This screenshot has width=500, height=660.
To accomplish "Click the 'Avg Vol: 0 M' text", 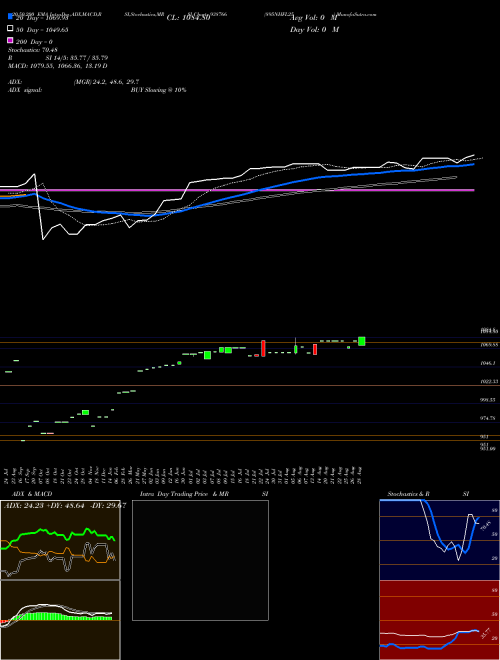I will click(314, 18).
